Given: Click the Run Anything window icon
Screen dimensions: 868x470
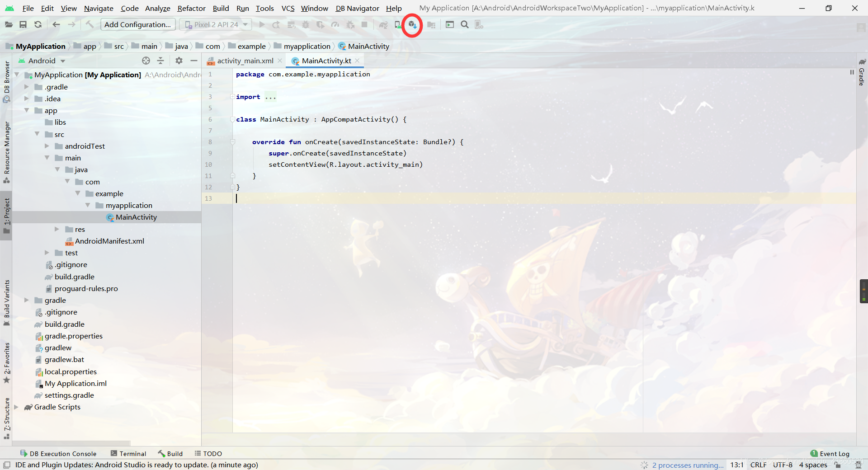Looking at the screenshot, I should 450,24.
